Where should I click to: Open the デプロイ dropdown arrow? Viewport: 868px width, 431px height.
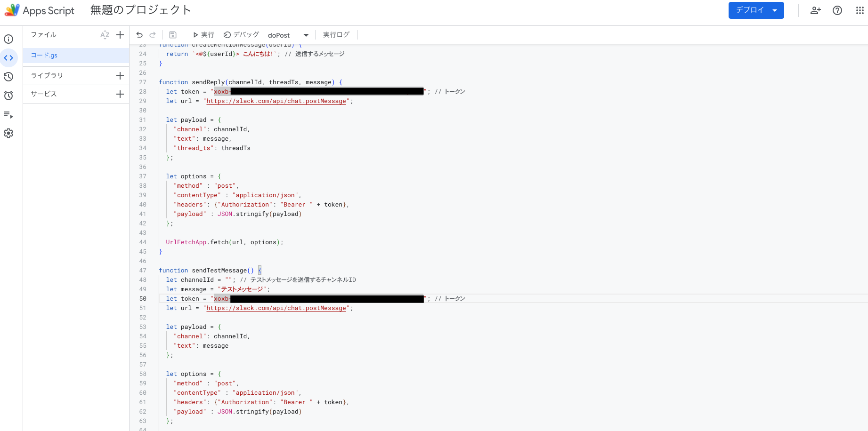[x=775, y=10]
